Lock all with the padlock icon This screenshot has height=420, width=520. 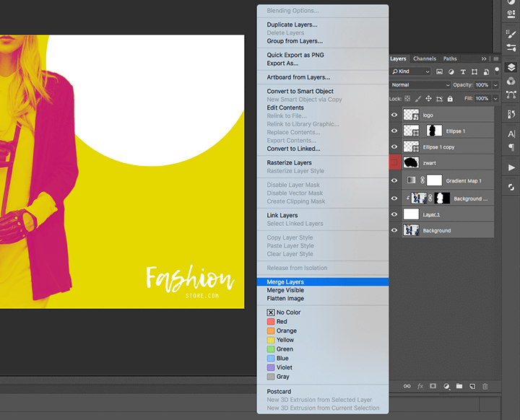[x=450, y=98]
